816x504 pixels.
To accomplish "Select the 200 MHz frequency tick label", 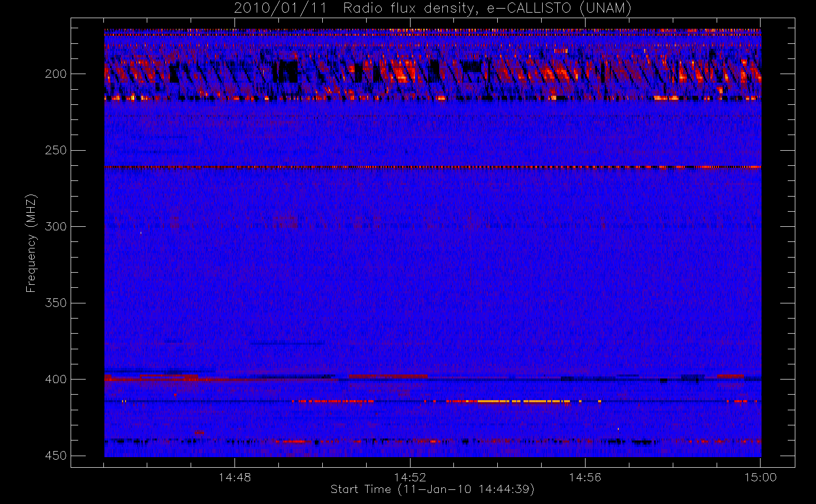I will 55,74.
